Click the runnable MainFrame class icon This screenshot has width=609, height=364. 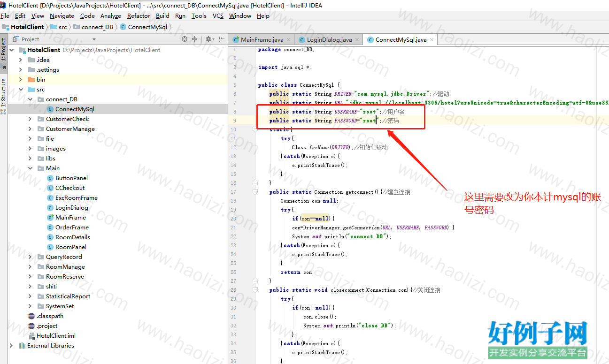(x=51, y=218)
